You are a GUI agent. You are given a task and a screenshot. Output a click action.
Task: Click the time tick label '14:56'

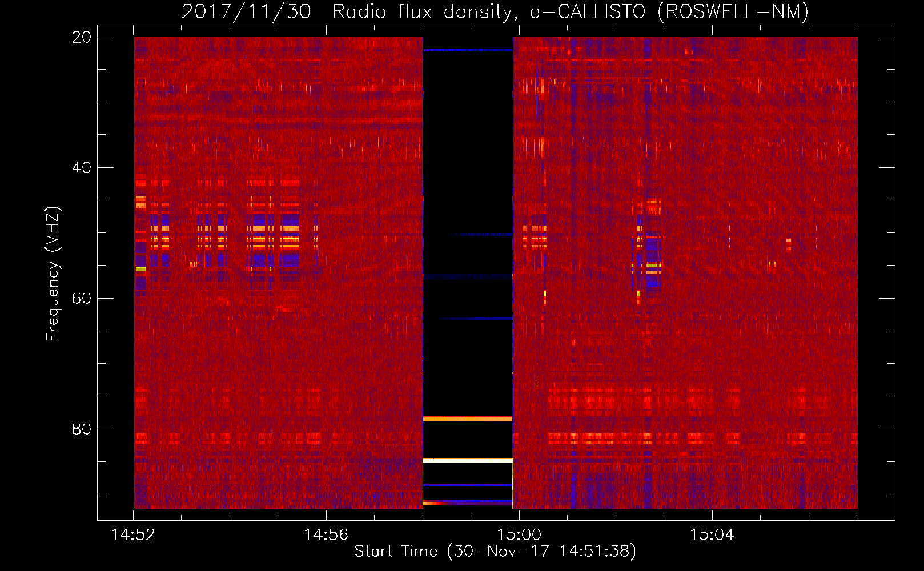coord(326,534)
